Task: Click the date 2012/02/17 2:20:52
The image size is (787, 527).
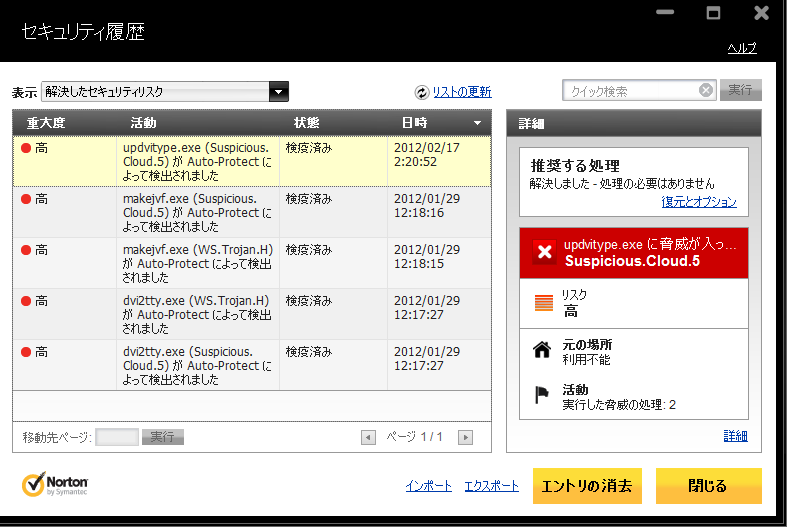Action: coord(427,155)
